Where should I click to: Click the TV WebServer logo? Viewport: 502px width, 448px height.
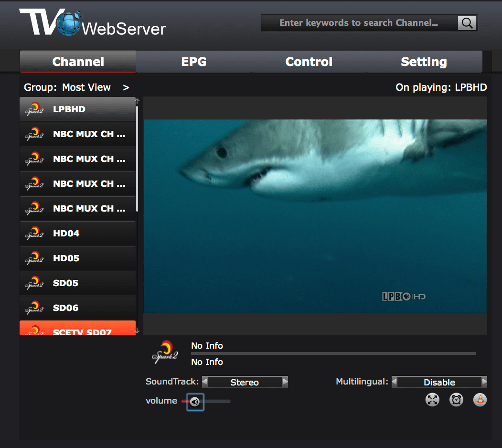click(x=92, y=23)
